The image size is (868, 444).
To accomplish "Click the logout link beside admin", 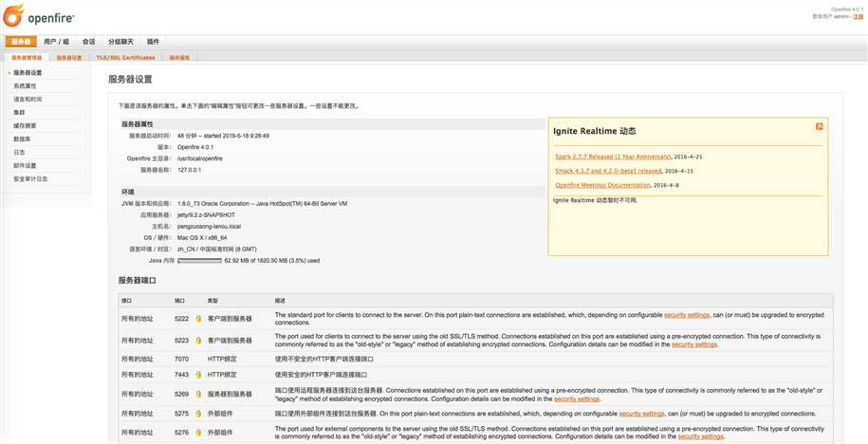I will tap(858, 17).
